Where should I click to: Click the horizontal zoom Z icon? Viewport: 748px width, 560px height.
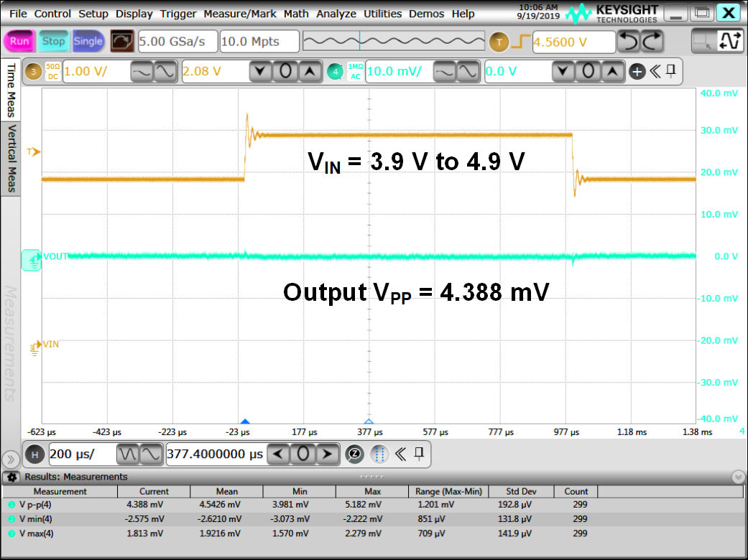(354, 454)
